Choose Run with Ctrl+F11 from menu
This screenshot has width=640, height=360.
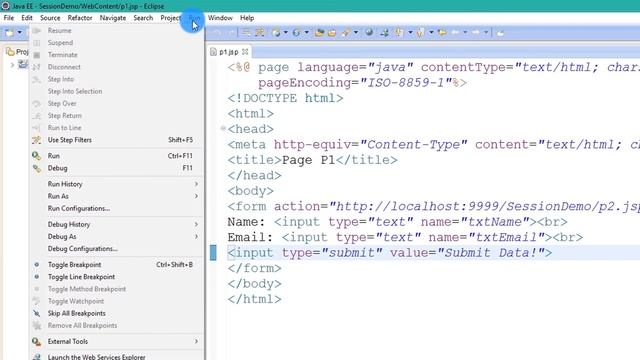pyautogui.click(x=117, y=156)
